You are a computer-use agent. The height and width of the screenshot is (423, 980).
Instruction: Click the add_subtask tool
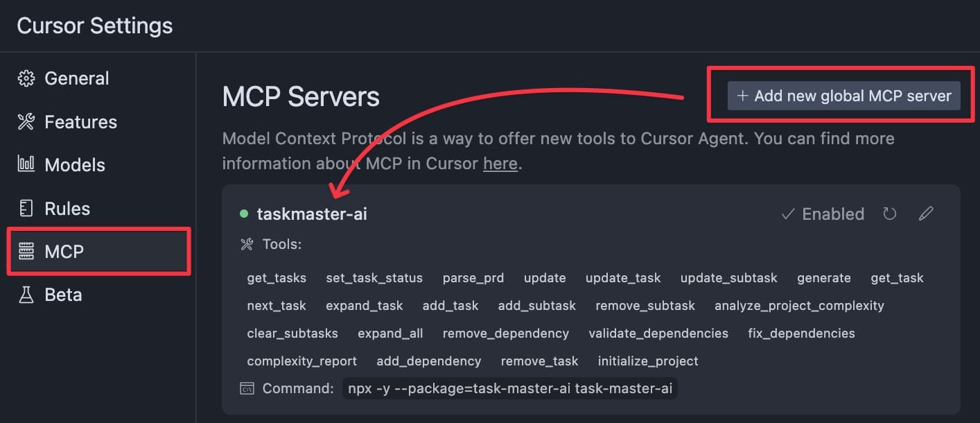(x=537, y=306)
